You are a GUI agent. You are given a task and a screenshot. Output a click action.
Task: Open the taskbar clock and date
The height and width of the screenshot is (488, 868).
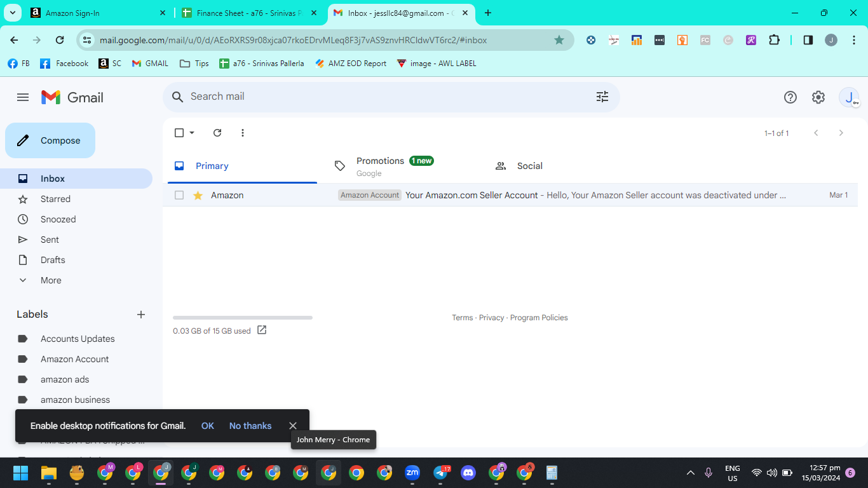(x=821, y=473)
